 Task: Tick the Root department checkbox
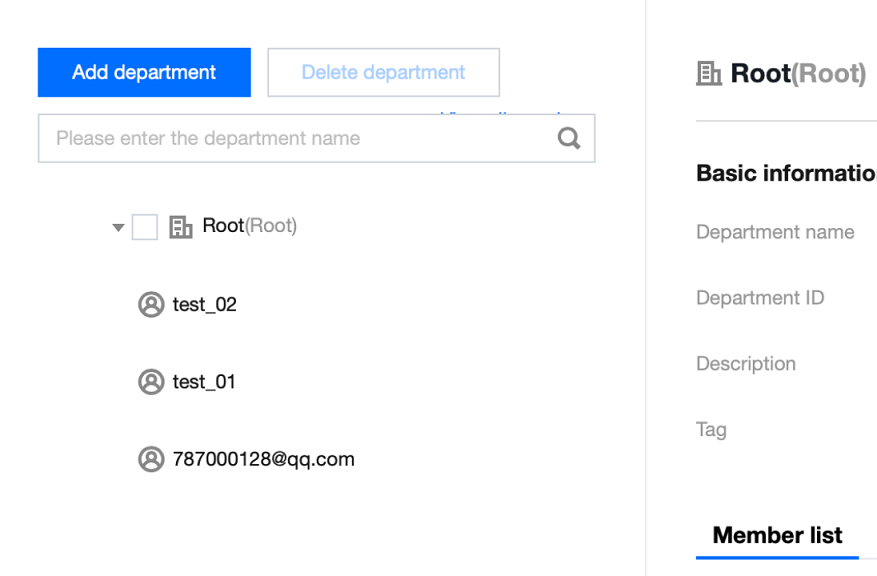point(145,228)
